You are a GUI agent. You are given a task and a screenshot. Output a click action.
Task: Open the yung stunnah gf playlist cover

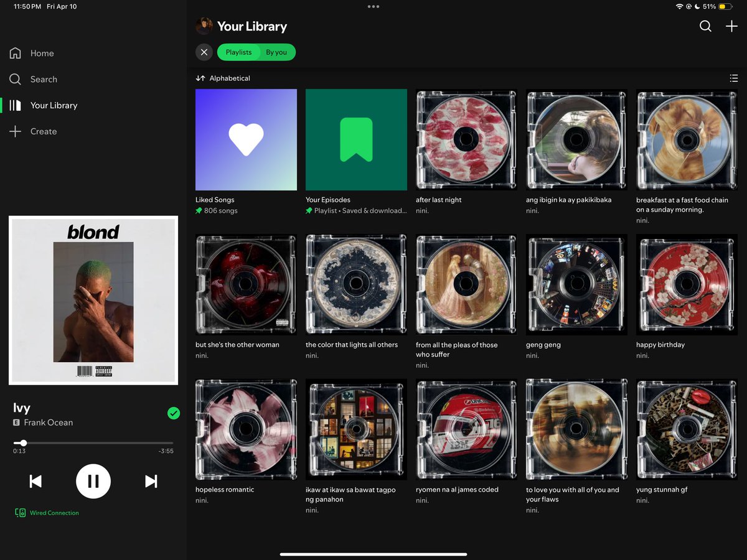point(687,429)
